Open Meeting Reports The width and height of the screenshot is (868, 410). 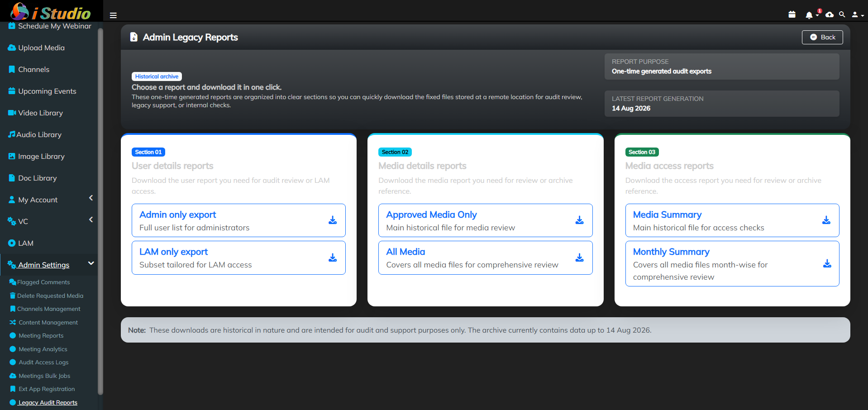[x=36, y=335]
